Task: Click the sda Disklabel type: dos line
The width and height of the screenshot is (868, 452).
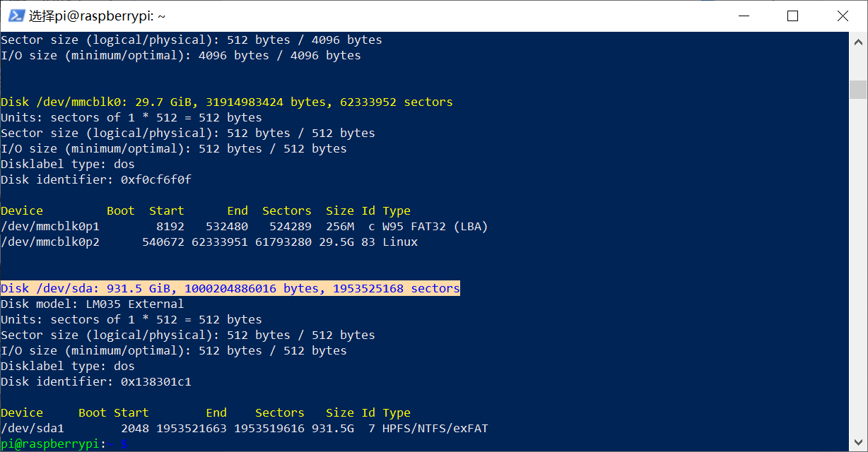Action: 68,366
